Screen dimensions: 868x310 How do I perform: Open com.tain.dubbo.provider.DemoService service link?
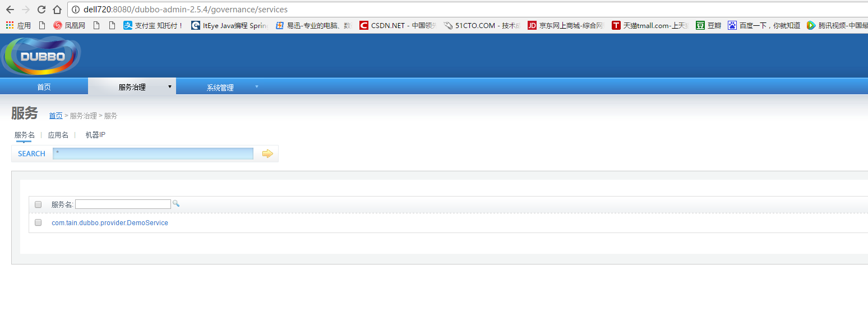pos(110,223)
